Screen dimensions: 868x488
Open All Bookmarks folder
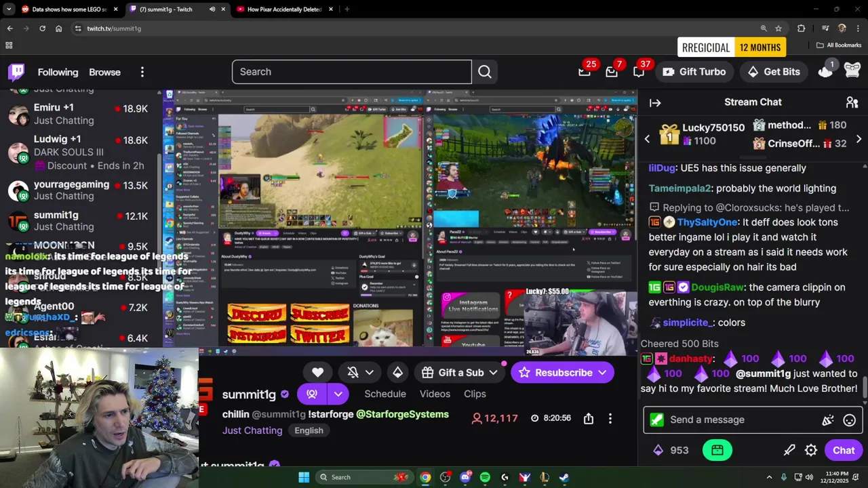[x=839, y=45]
